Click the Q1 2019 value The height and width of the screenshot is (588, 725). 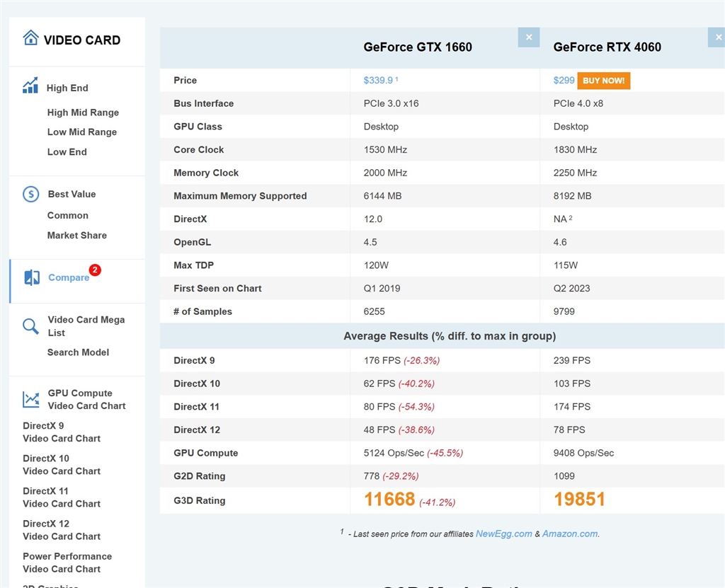382,289
